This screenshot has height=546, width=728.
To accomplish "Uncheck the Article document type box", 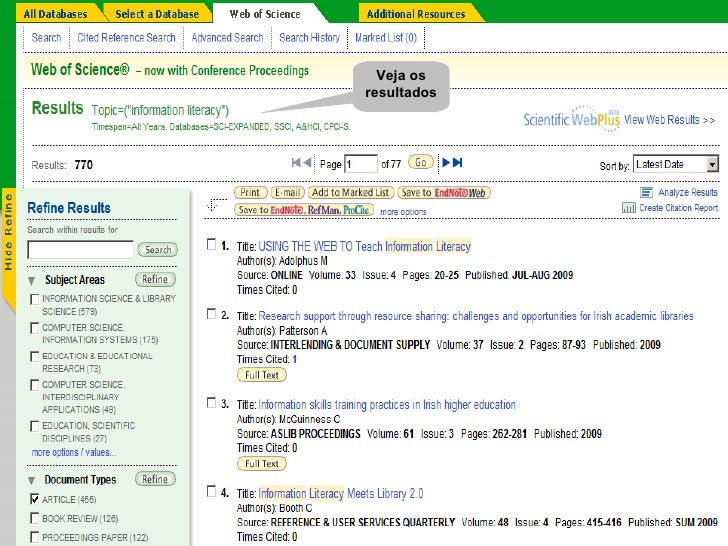I will 34,499.
